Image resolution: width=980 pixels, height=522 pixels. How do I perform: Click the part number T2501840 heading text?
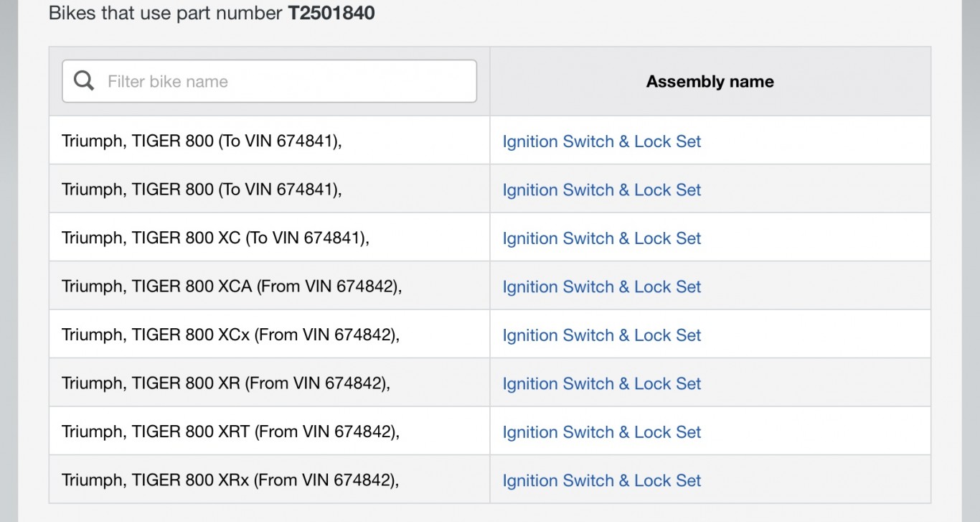pos(331,13)
